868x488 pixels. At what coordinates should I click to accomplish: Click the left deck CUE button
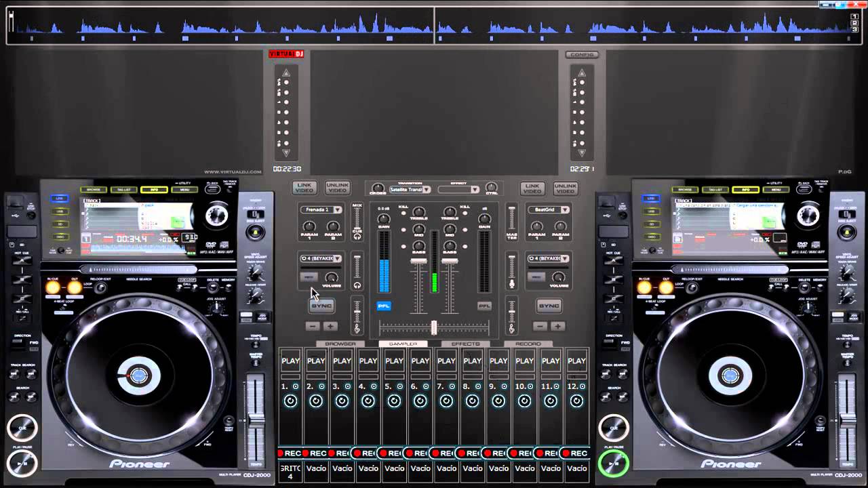[22, 428]
